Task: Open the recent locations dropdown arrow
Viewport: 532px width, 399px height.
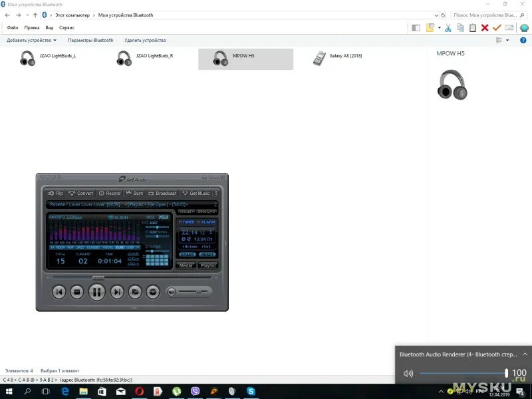Action: coord(27,15)
